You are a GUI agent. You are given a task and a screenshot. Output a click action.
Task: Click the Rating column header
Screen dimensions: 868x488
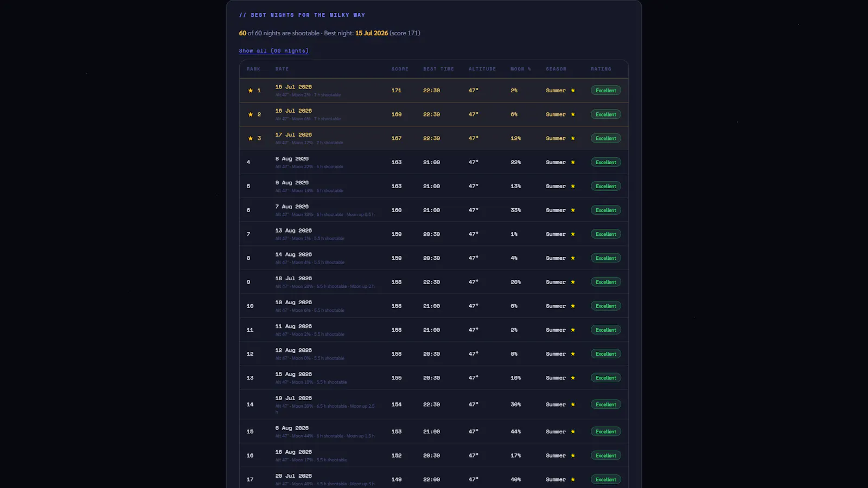point(601,69)
